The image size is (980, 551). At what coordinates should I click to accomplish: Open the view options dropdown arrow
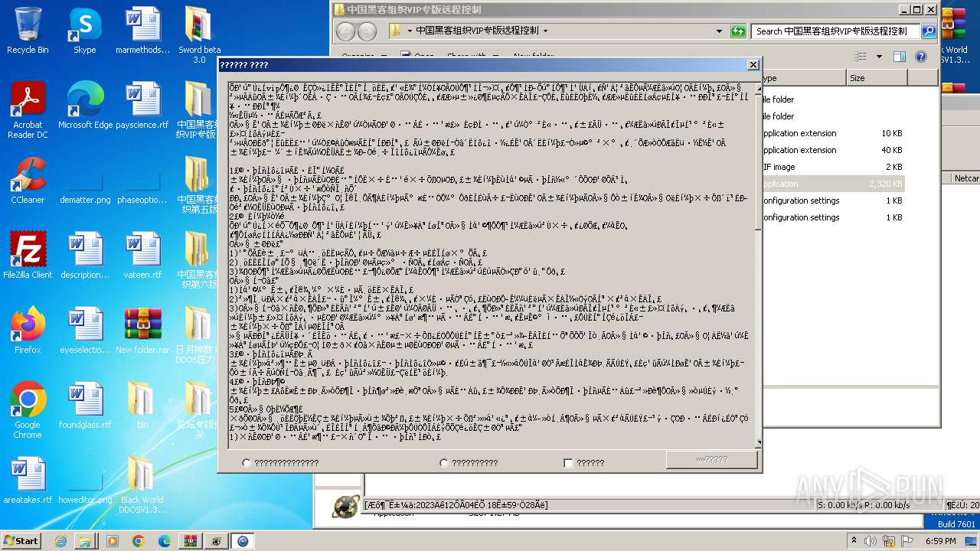[x=879, y=57]
